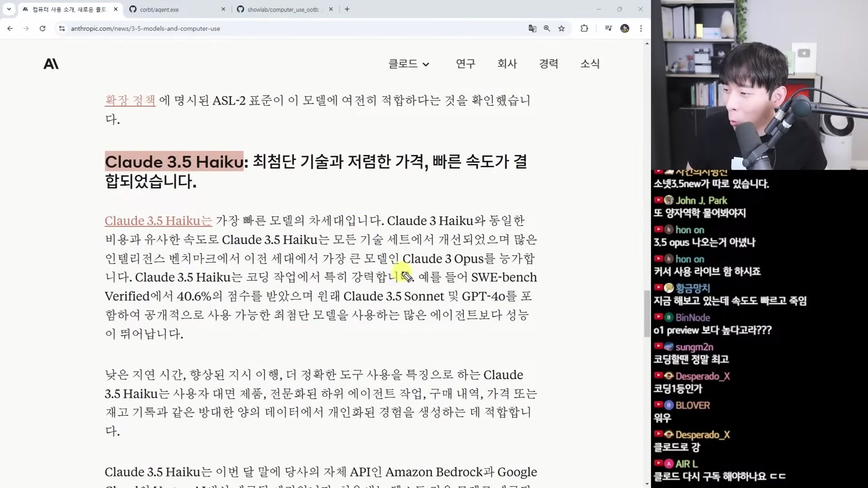The image size is (868, 488).
Task: Click 황금망치 chat username
Action: [692, 289]
